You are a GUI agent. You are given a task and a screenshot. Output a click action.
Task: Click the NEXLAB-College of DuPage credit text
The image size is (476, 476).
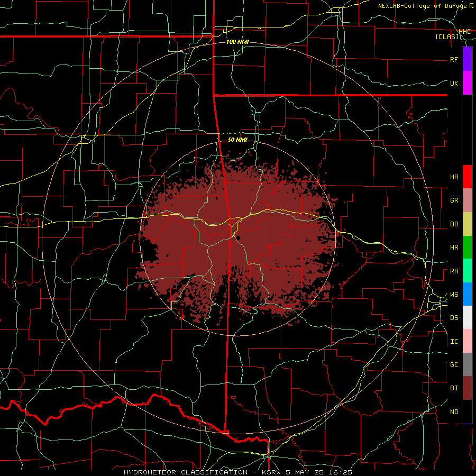[423, 6]
